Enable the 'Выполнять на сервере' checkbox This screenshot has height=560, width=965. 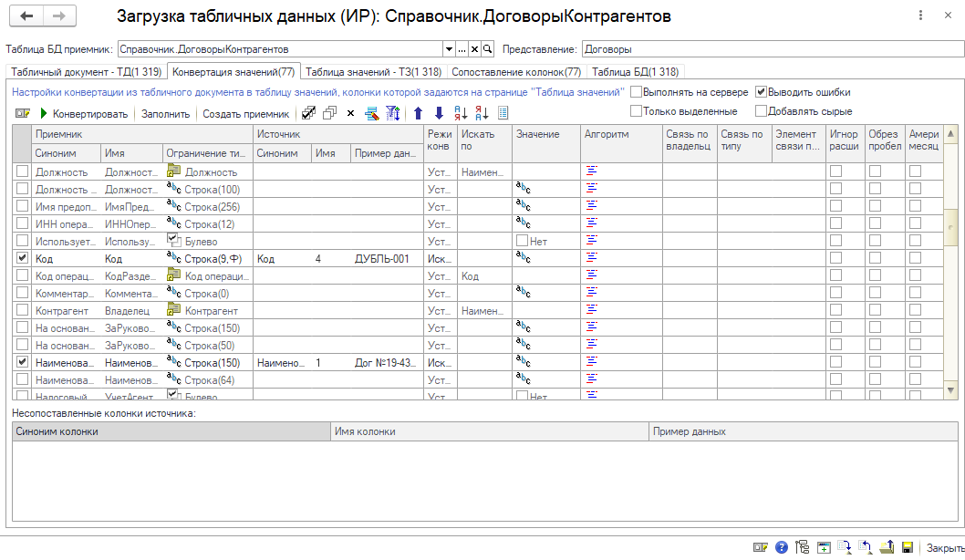click(637, 92)
